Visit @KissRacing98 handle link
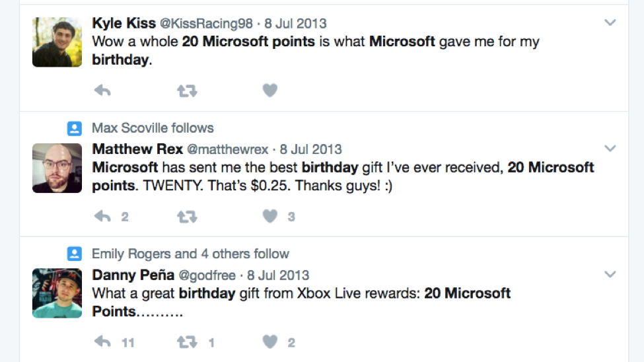This screenshot has width=644, height=362. coord(206,23)
